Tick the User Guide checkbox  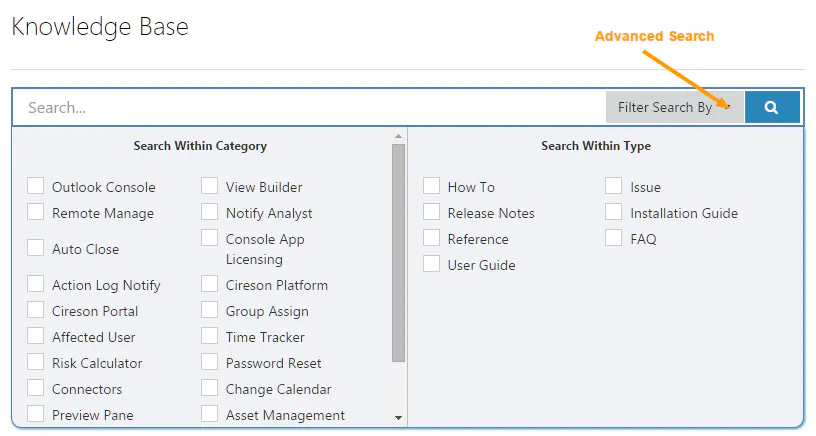(x=432, y=264)
